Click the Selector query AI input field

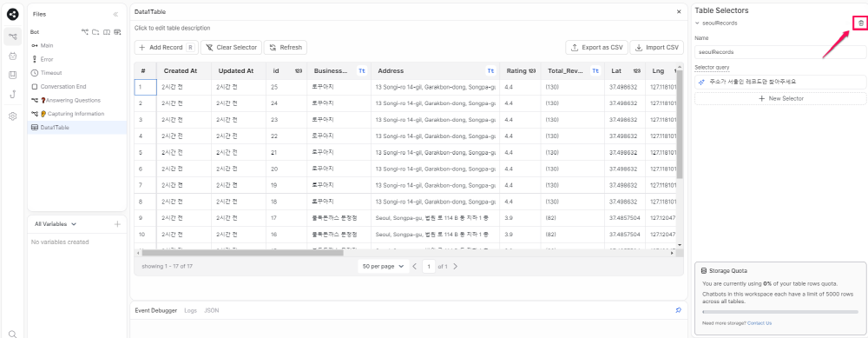(780, 82)
